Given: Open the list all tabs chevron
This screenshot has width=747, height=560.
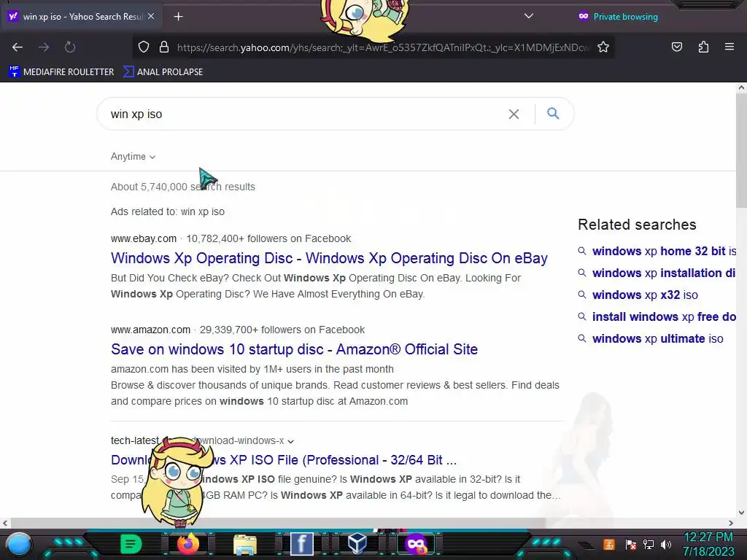Looking at the screenshot, I should (528, 16).
